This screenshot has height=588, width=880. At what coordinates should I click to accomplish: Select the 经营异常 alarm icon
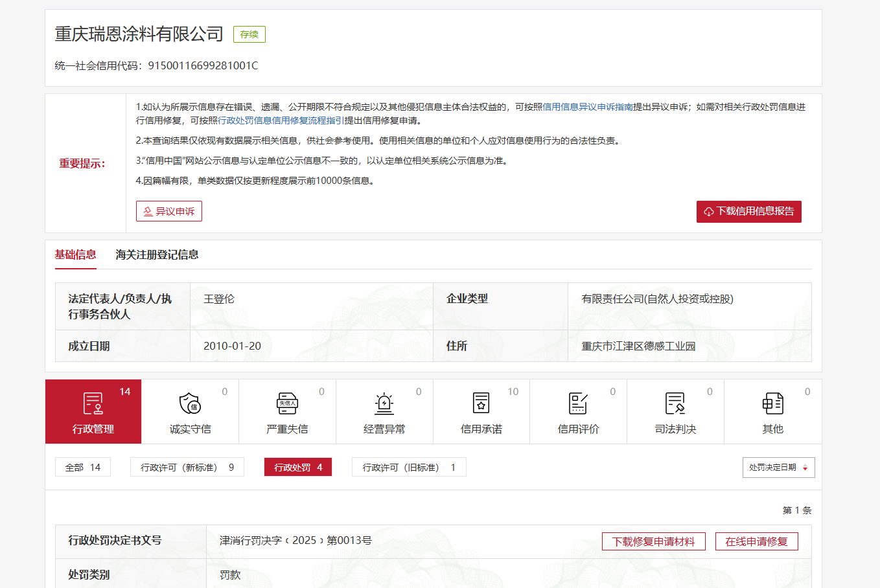click(384, 403)
